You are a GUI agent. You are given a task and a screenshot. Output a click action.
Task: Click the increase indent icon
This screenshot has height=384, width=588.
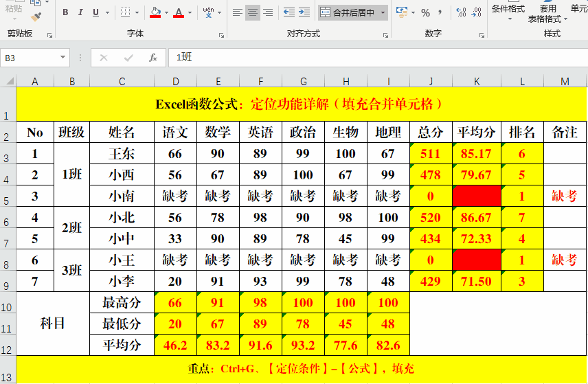pos(304,12)
